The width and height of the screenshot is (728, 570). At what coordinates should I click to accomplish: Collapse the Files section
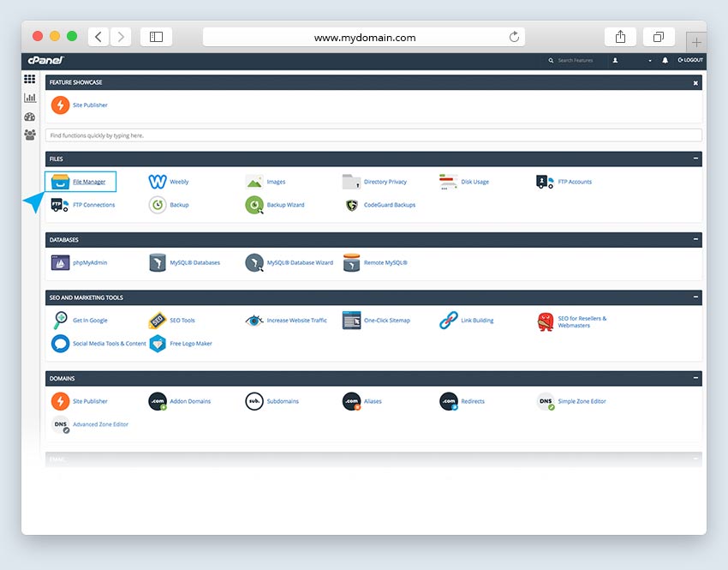(695, 159)
